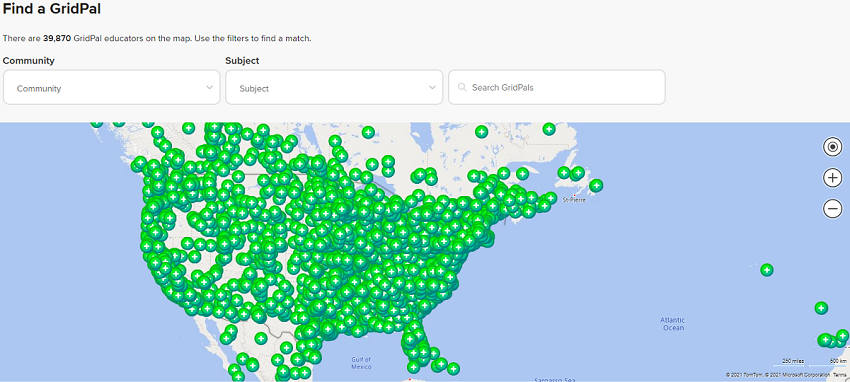Click the top-right marker over Labrador
The image size is (850, 382).
click(549, 129)
